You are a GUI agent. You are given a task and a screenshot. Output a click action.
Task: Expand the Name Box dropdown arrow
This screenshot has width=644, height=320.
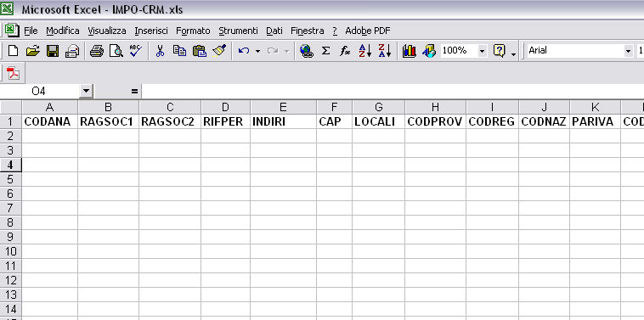pos(87,91)
